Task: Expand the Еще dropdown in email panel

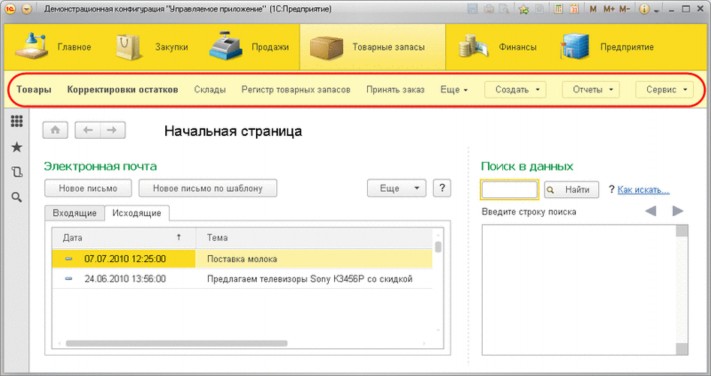Action: (397, 188)
